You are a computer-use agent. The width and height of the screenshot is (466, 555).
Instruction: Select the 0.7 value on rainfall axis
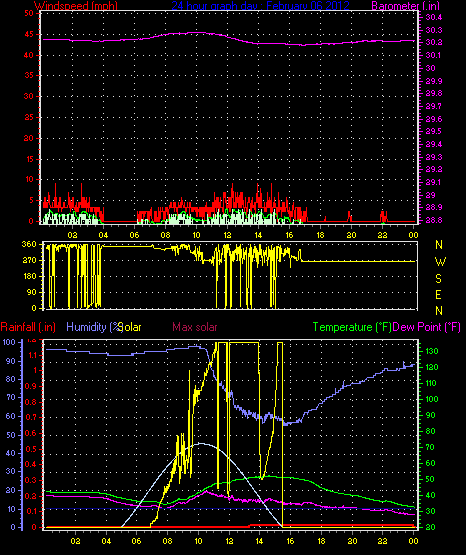(x=31, y=418)
